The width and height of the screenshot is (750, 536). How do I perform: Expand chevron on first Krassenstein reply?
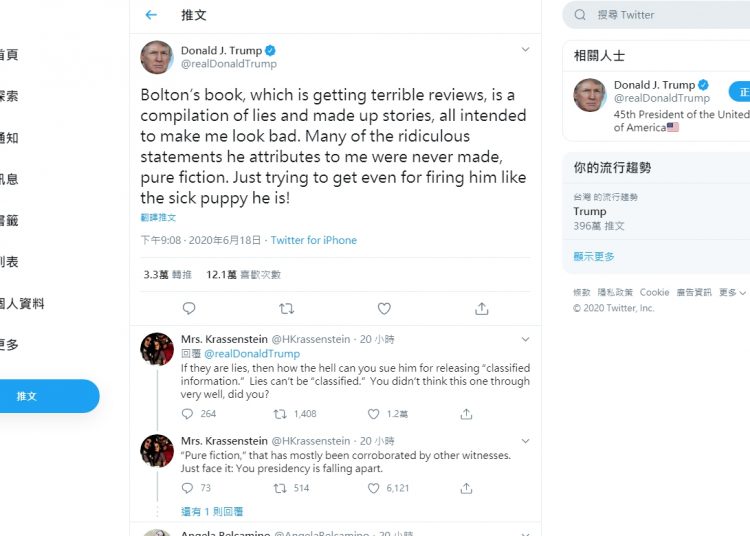[x=525, y=339]
